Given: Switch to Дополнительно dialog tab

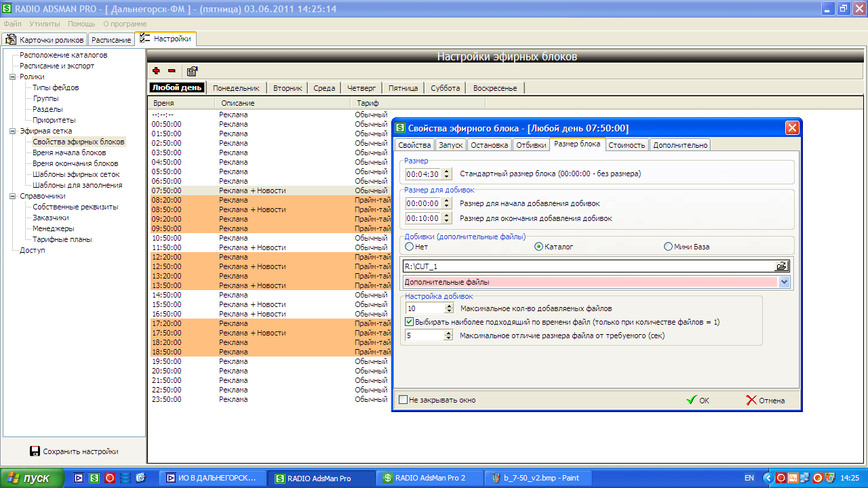Looking at the screenshot, I should [681, 145].
